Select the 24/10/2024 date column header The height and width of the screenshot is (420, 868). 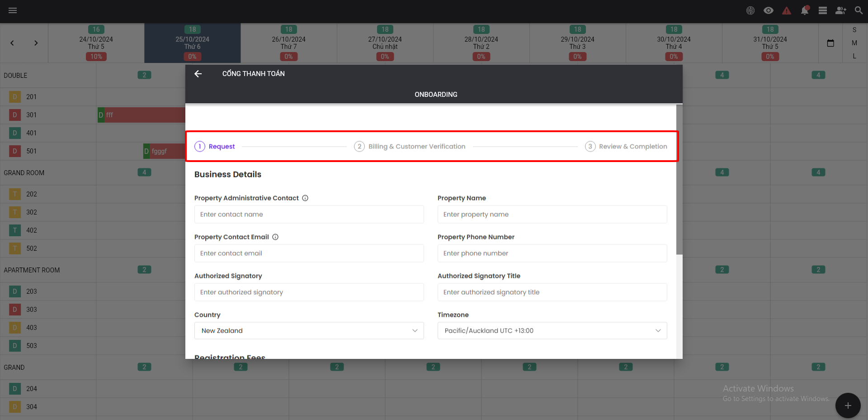(96, 43)
